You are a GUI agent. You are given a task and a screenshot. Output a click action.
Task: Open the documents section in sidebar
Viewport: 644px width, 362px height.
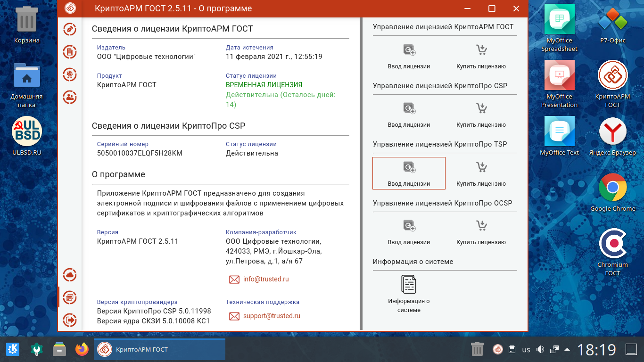[x=70, y=52]
